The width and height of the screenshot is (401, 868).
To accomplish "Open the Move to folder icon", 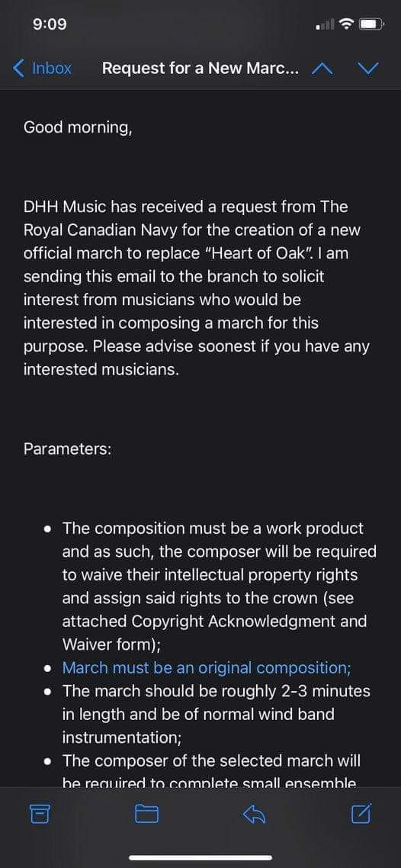I will (x=147, y=814).
